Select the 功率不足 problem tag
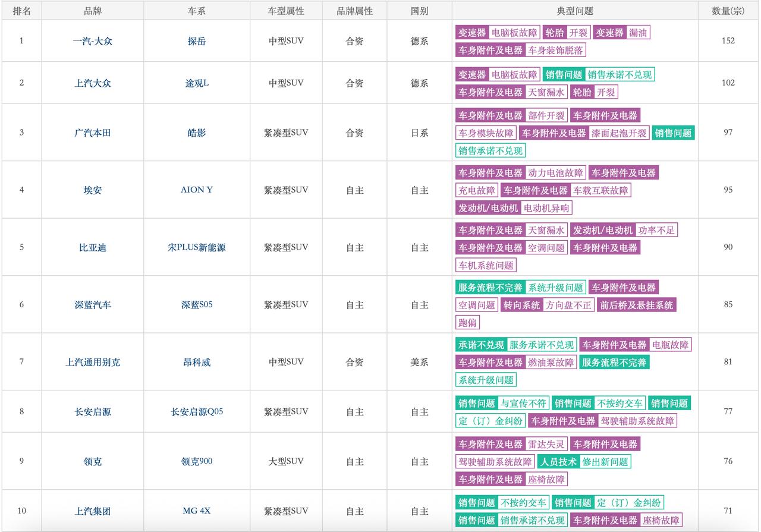This screenshot has width=761, height=532. pos(657,231)
